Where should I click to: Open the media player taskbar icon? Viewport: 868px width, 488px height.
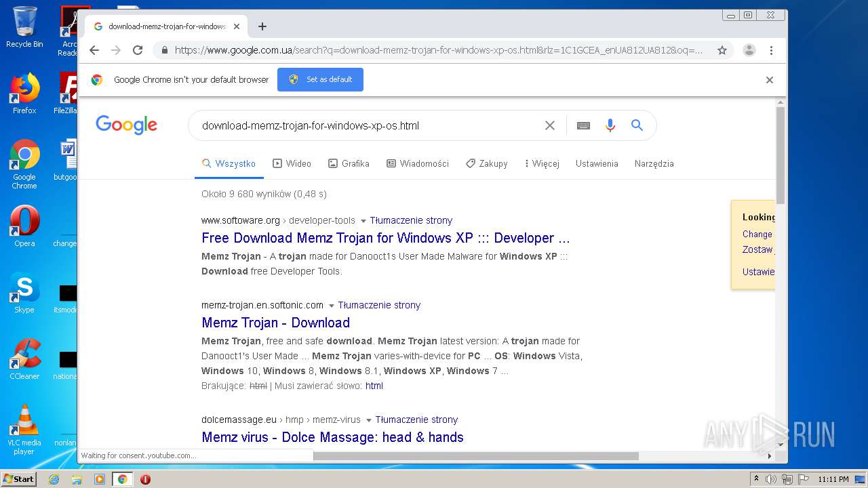[x=100, y=479]
